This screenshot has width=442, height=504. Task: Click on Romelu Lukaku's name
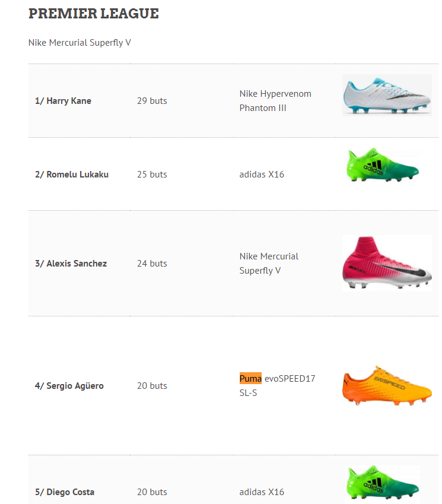72,175
